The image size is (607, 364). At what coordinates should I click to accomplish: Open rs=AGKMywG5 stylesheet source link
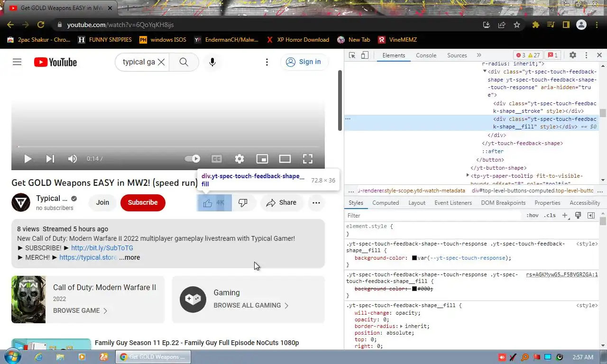562,275
